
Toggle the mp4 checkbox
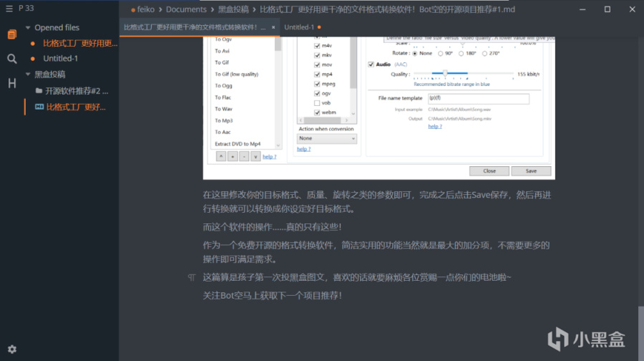pos(317,74)
